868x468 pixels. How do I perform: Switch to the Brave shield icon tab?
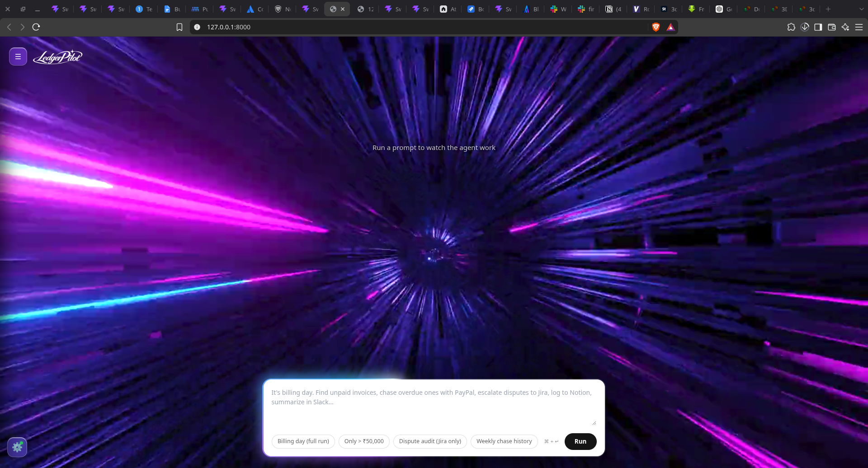coord(283,9)
